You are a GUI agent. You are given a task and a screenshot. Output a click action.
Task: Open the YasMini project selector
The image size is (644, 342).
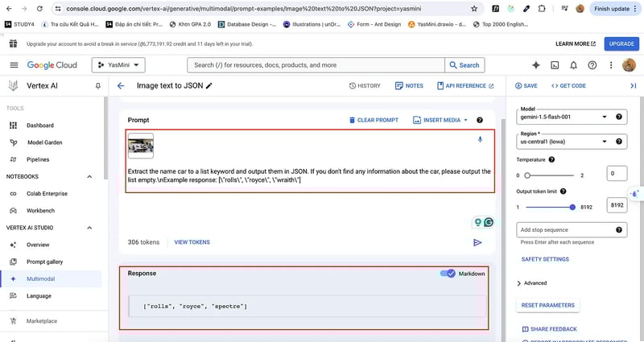tap(118, 65)
